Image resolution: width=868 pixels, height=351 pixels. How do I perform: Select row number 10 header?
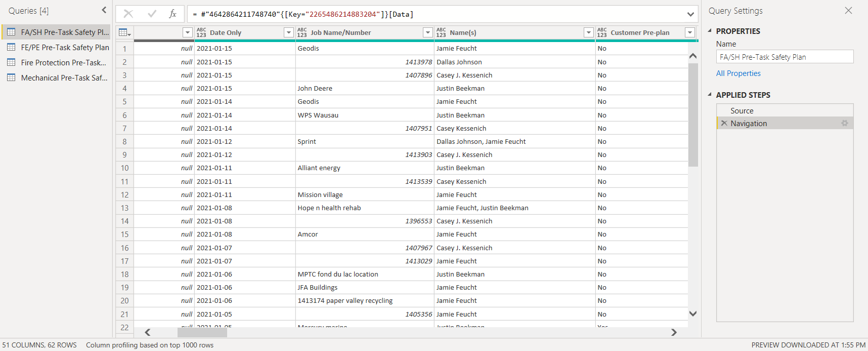point(124,168)
